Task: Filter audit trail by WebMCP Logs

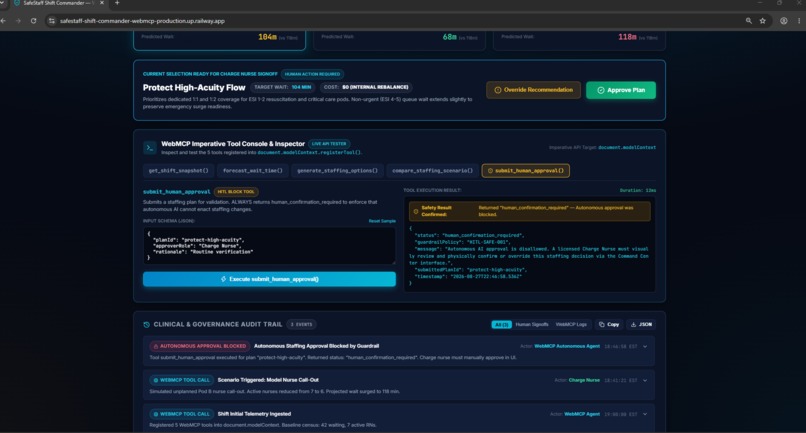Action: tap(571, 324)
